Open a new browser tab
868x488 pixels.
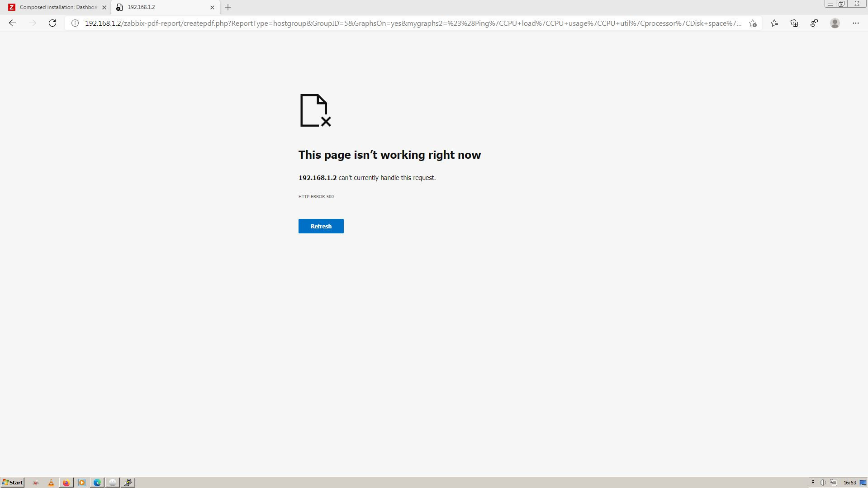pyautogui.click(x=228, y=7)
